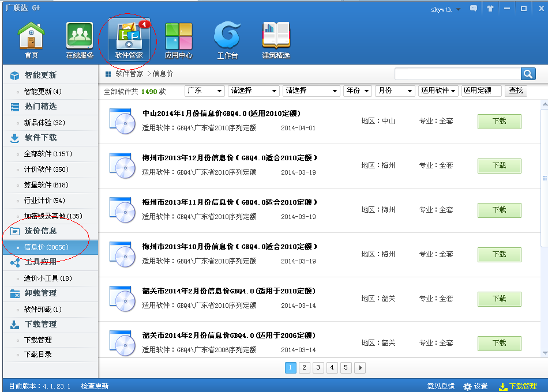
Task: Click the 查找 search button
Action: coord(516,91)
